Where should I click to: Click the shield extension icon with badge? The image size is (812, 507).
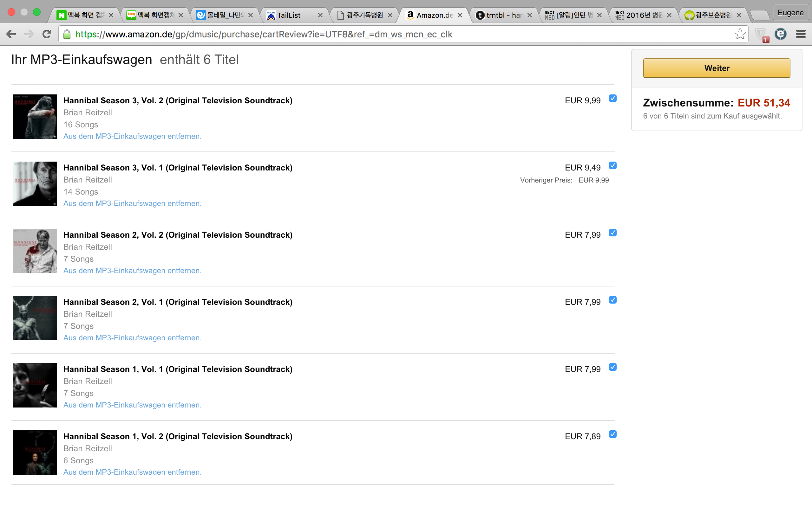point(761,34)
